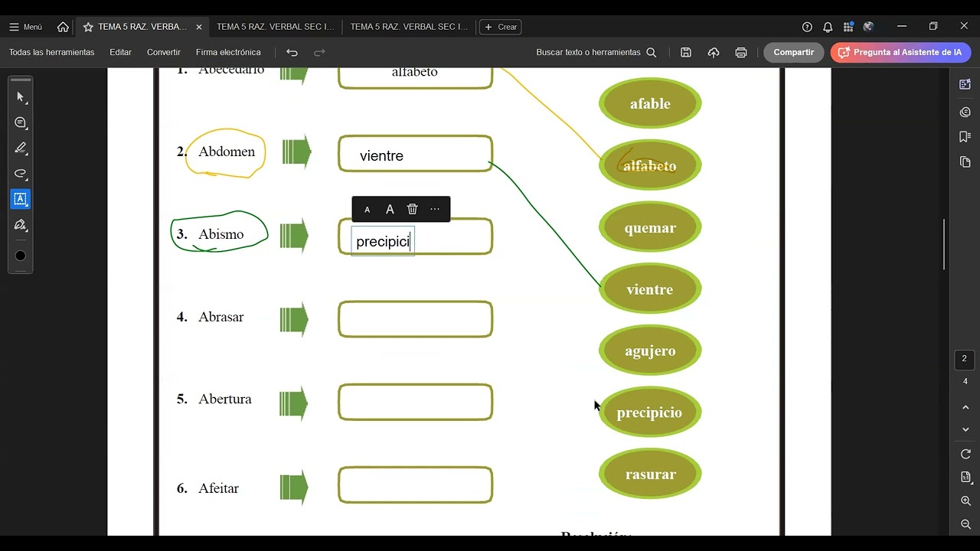Click Pregunta al Asistente de IA button
Viewport: 980px width, 551px height.
(900, 52)
